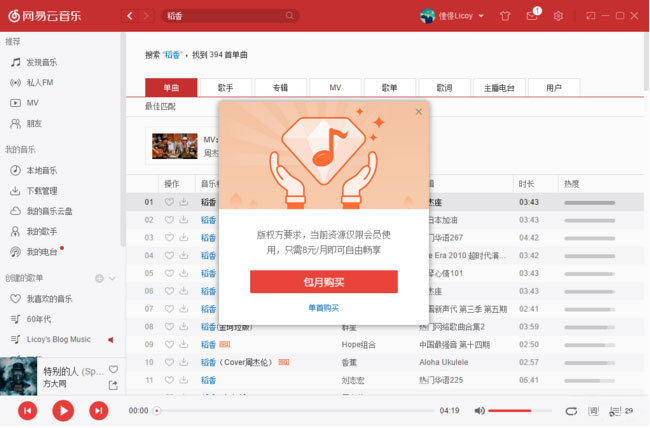Switch to the MV results tab

[x=335, y=88]
